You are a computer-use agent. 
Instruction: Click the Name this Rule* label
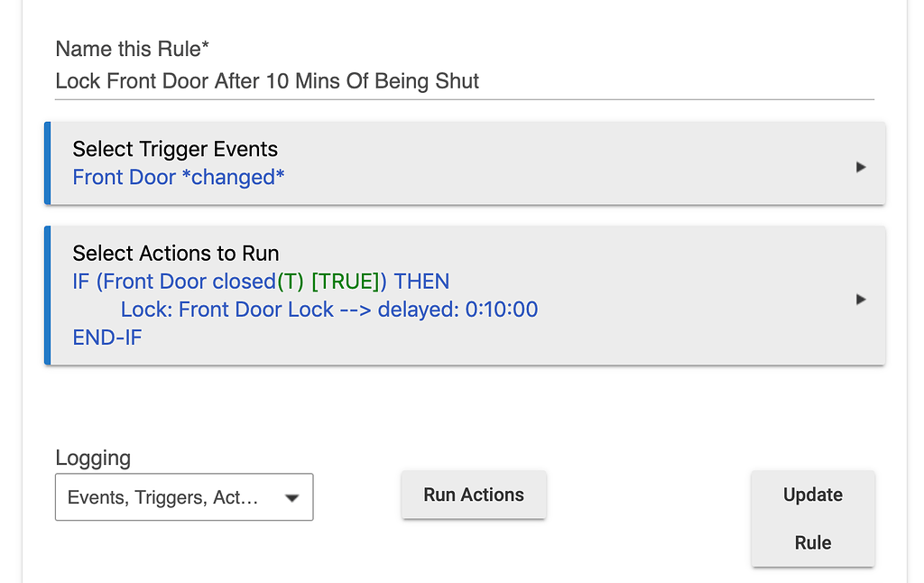click(x=132, y=49)
